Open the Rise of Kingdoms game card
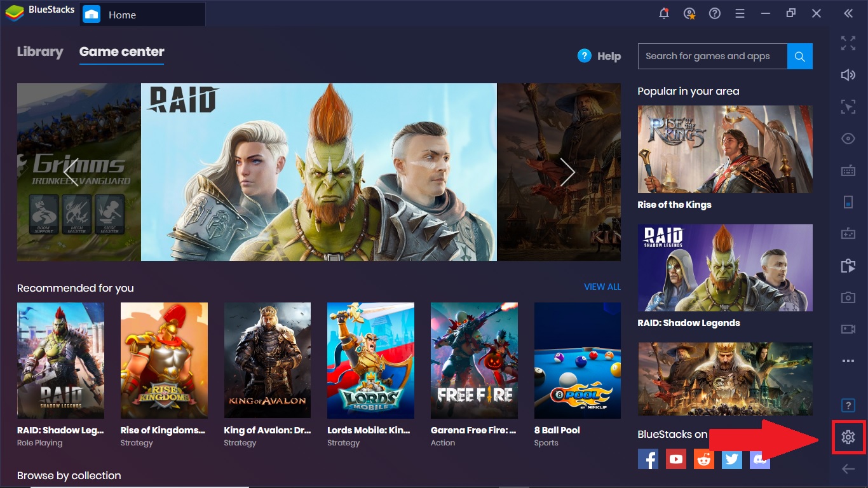The width and height of the screenshot is (868, 488). [x=164, y=361]
